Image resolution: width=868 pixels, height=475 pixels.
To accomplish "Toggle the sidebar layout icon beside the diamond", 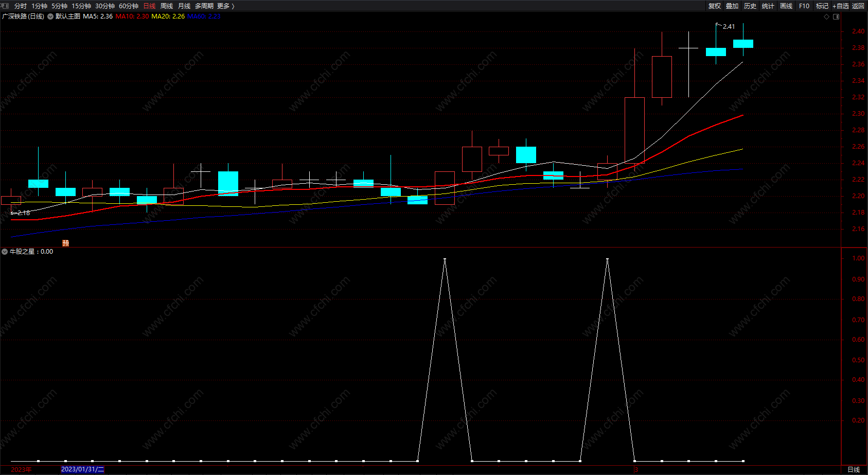I will click(x=836, y=16).
